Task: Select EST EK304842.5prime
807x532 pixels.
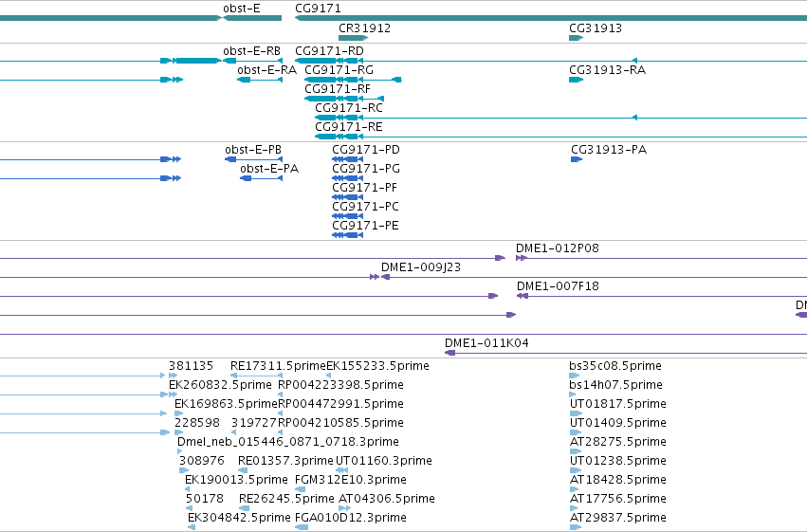Action: point(239,519)
